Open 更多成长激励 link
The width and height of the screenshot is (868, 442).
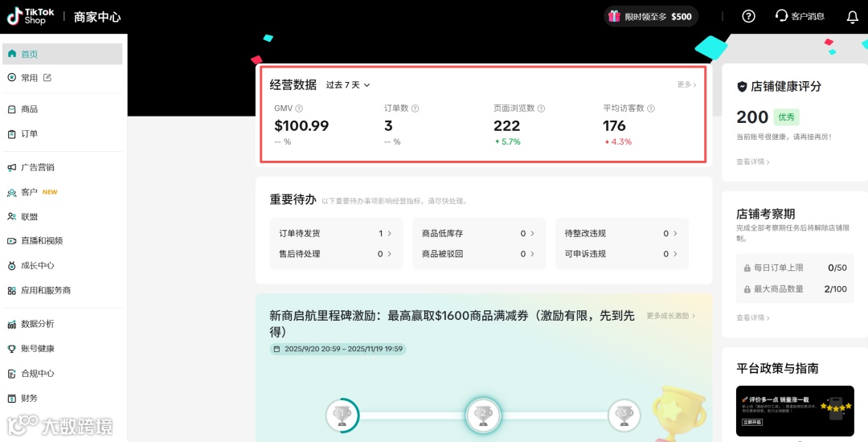pos(671,316)
